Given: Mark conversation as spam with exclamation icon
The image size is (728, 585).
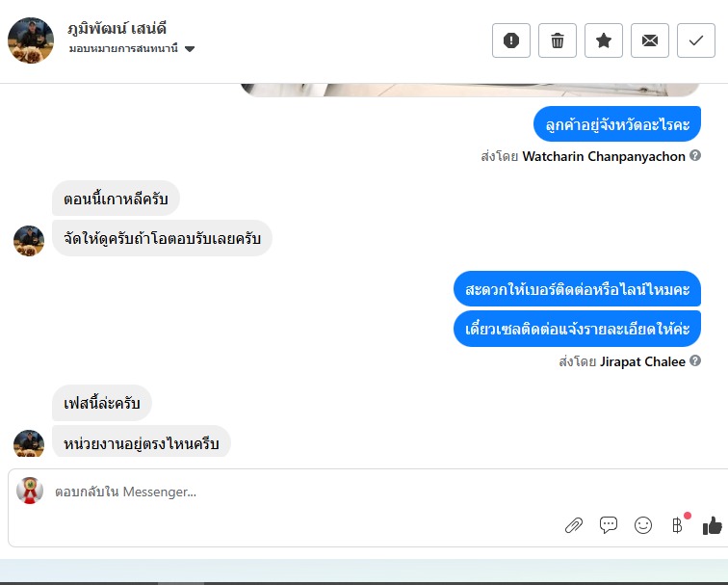Looking at the screenshot, I should click(510, 40).
